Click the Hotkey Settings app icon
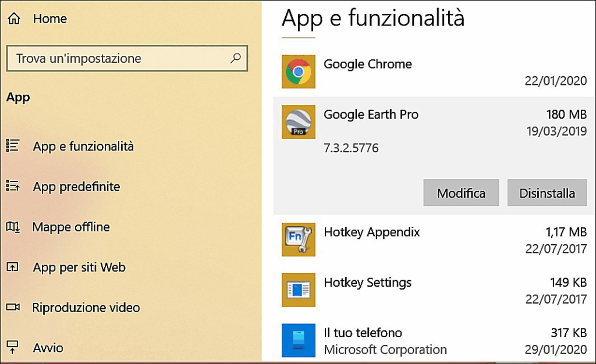This screenshot has height=364, width=596. click(298, 290)
